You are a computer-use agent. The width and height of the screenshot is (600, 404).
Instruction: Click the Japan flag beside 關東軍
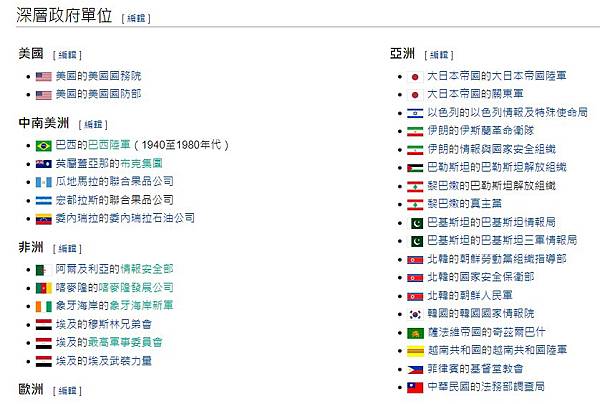[415, 95]
